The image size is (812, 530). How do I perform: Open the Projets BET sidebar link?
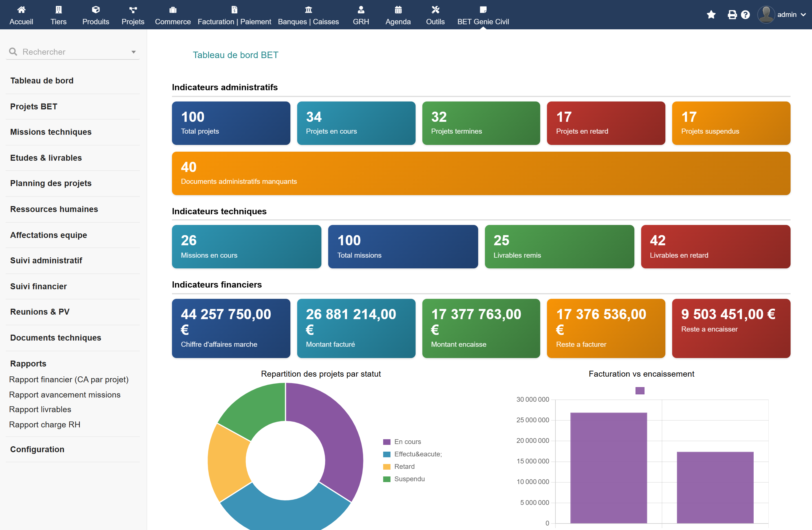pos(34,106)
